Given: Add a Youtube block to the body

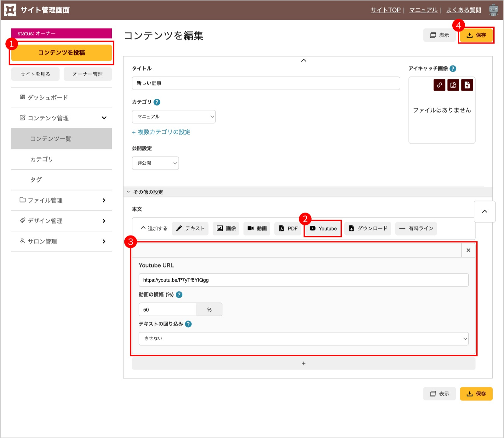Looking at the screenshot, I should (323, 229).
